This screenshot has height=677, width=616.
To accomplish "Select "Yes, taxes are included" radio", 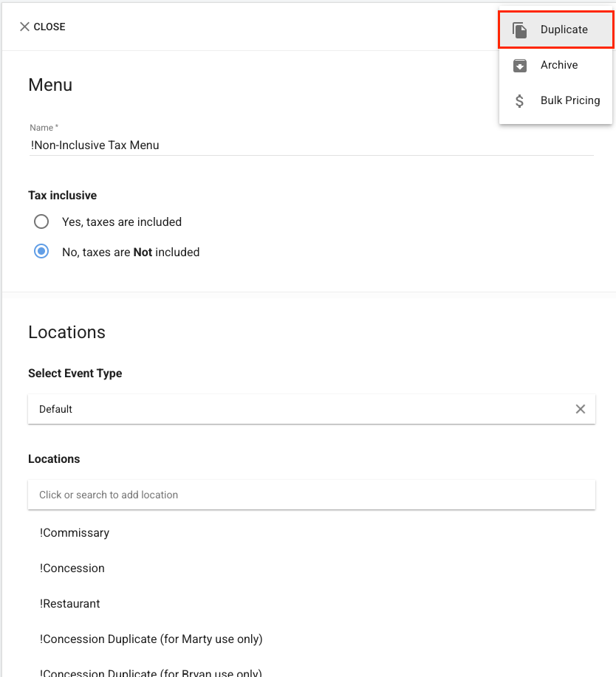I will pos(41,222).
